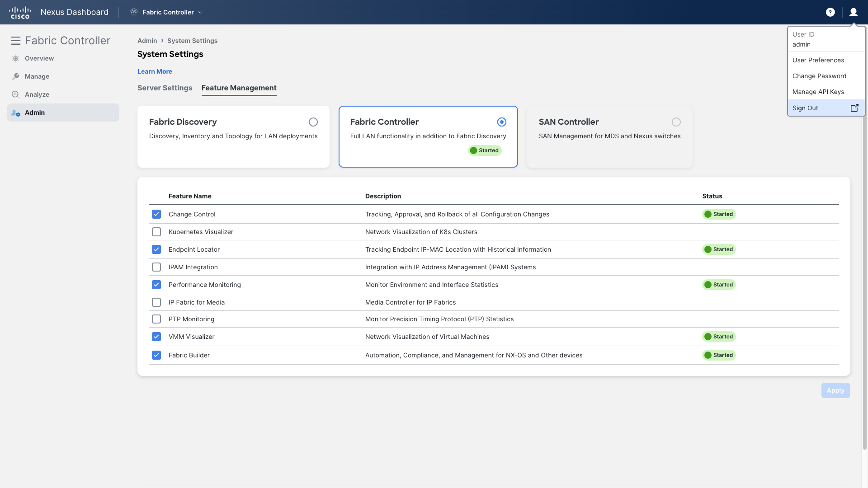Select the Fabric Controller radio button
The width and height of the screenshot is (868, 488).
pos(502,122)
